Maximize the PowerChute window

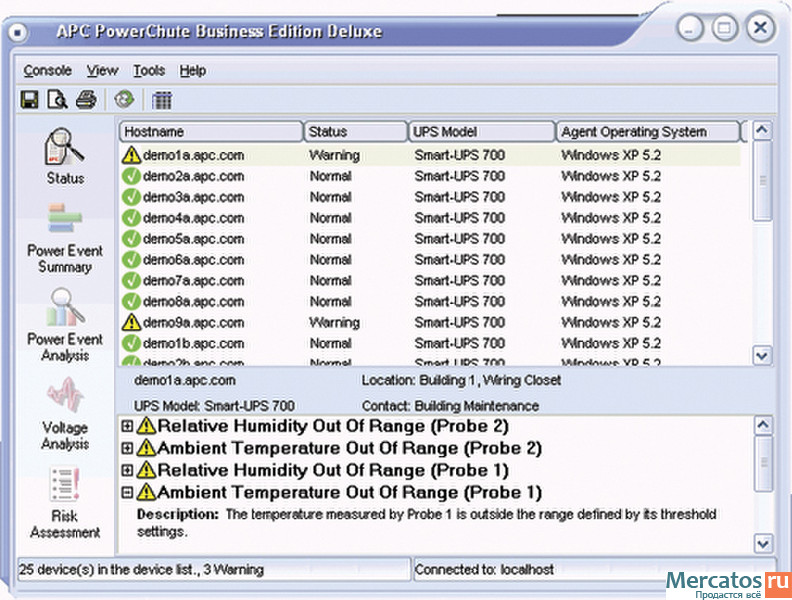click(724, 27)
